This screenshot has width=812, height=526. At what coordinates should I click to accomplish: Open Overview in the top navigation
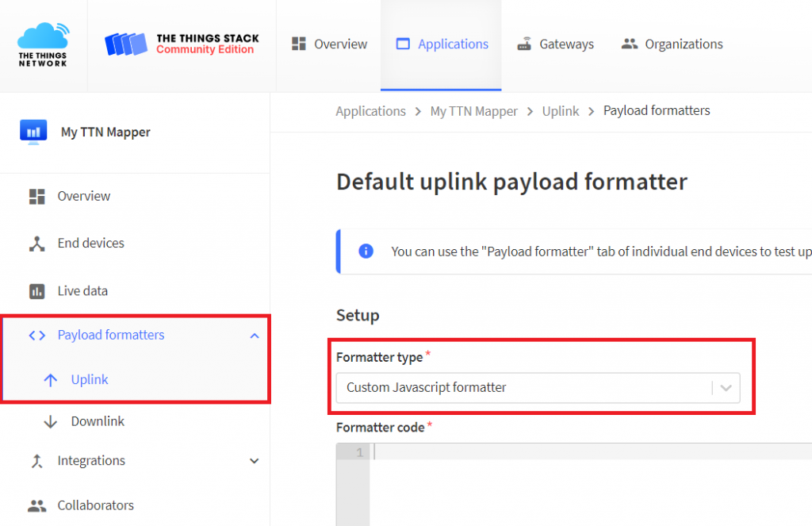coord(329,44)
